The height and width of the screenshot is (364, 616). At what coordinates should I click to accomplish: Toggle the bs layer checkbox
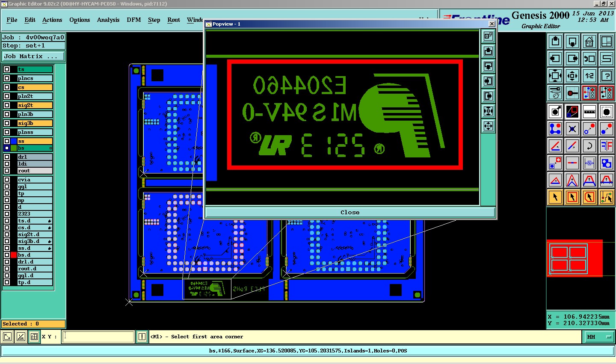tap(7, 148)
